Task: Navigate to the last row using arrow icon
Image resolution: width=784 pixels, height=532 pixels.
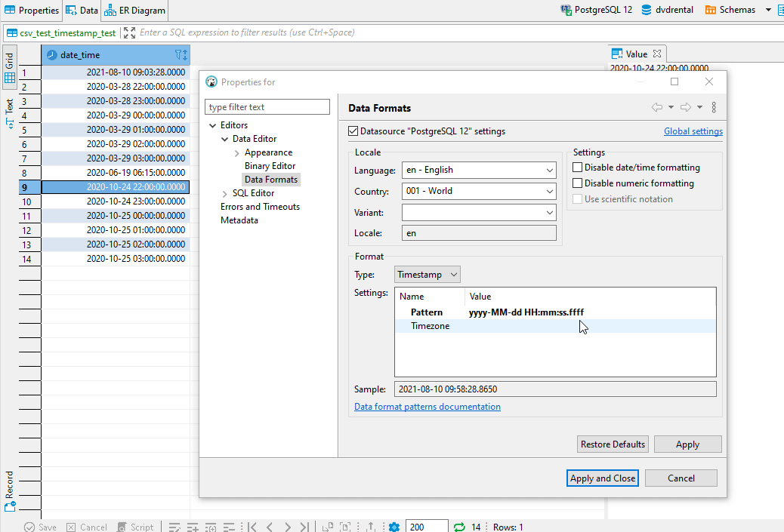Action: pyautogui.click(x=305, y=527)
